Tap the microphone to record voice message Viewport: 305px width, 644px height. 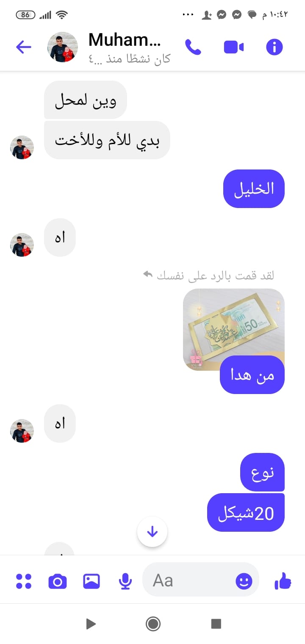(x=125, y=581)
